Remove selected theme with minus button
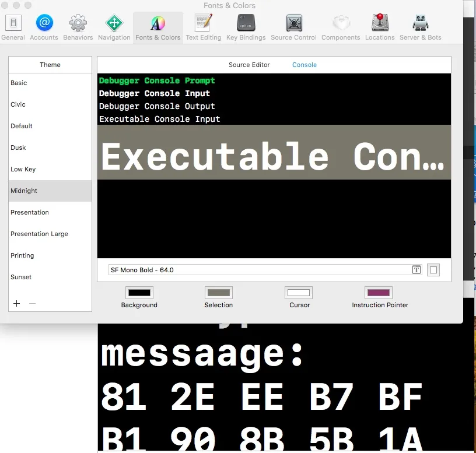 click(x=33, y=303)
